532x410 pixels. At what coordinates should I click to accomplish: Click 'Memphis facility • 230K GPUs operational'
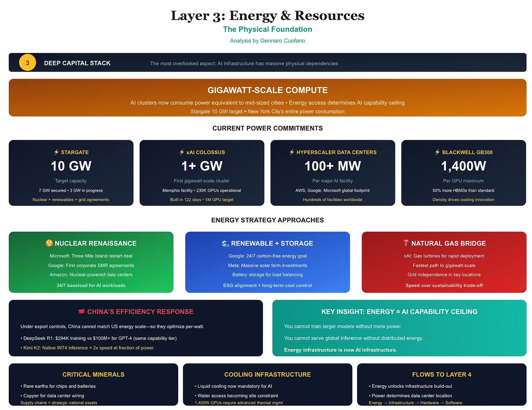pos(202,191)
